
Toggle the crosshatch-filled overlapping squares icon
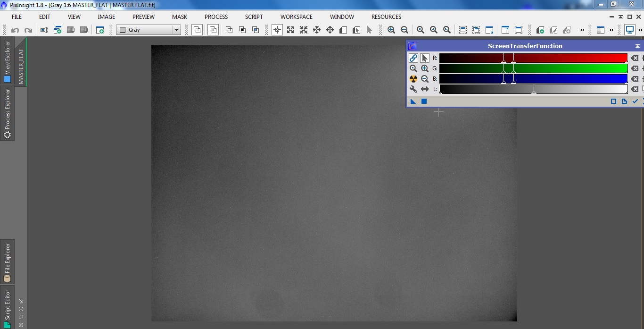point(213,30)
